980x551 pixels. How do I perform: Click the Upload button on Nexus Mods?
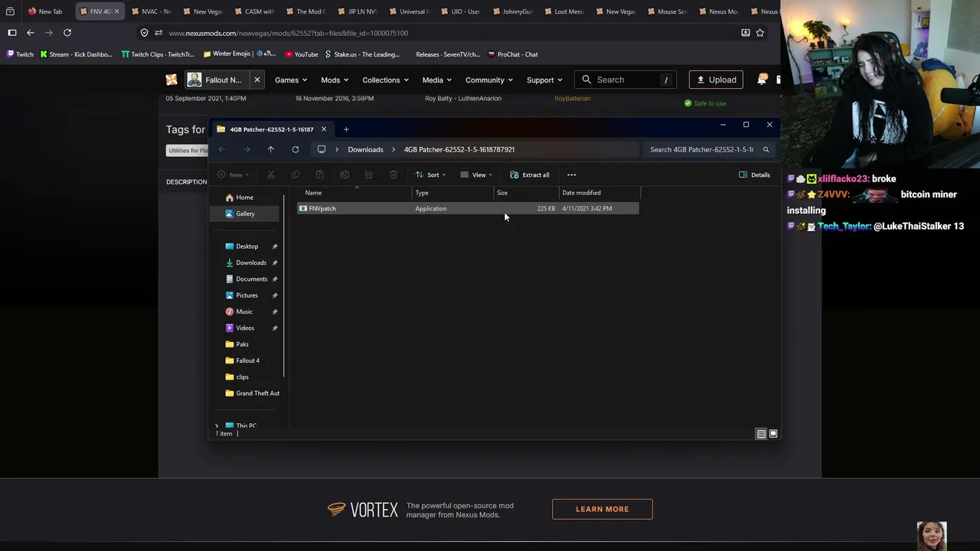pyautogui.click(x=716, y=80)
